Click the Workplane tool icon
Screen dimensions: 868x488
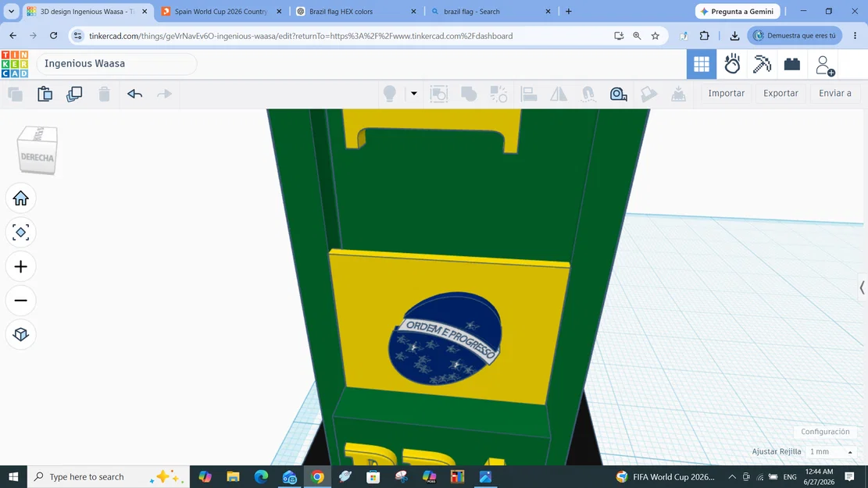click(678, 94)
